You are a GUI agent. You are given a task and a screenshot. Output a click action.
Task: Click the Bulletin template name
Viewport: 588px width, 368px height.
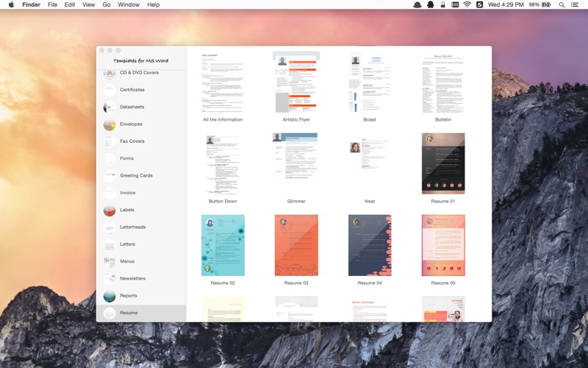coord(443,119)
